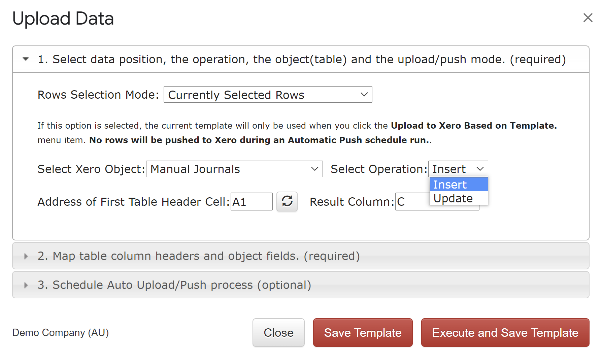
Task: Click the Demo Company (AU) label
Action: click(x=61, y=332)
